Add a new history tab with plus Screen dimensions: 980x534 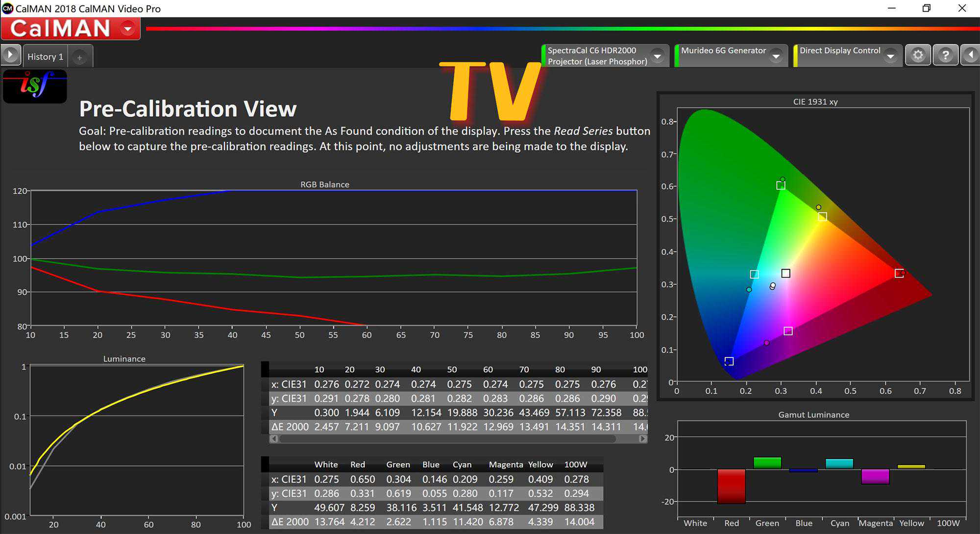[79, 57]
